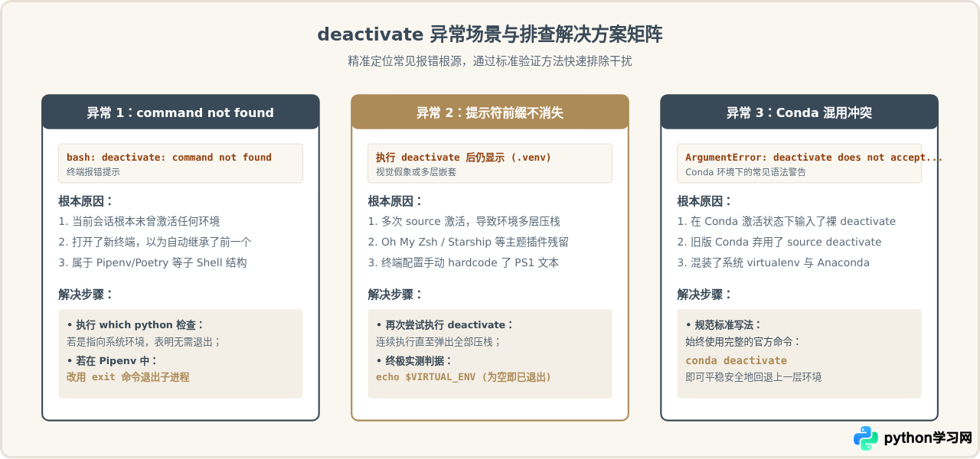980x459 pixels.
Task: Click line 在 Conda 激活状态下输入了裸 deactivate
Action: (786, 221)
